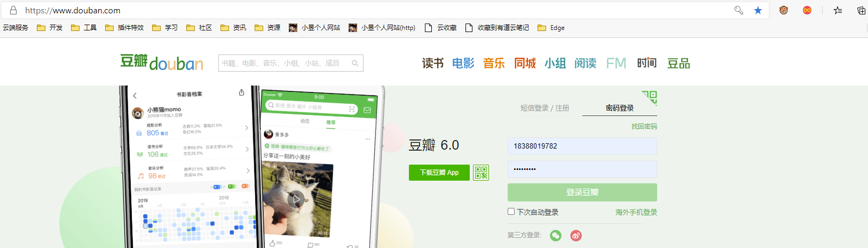
Task: Click the 下载豆瓣 App button
Action: click(439, 173)
